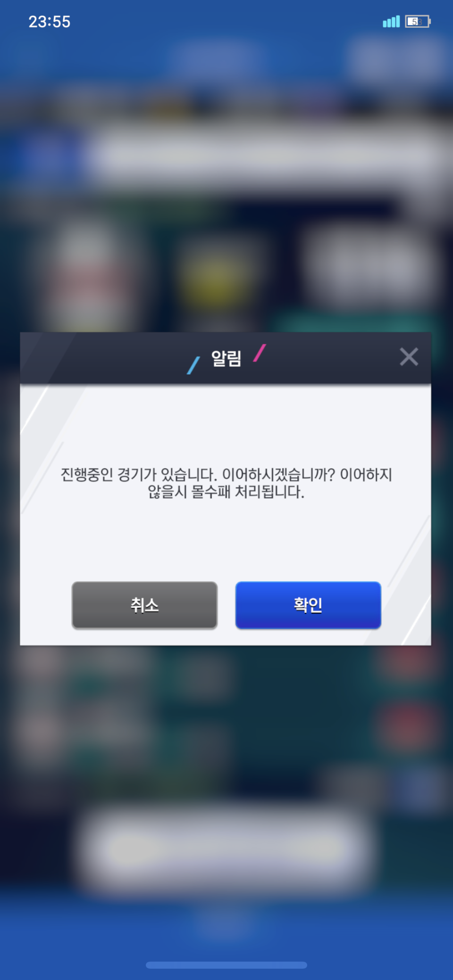
Task: Tap the battery icon in status bar
Action: point(418,22)
